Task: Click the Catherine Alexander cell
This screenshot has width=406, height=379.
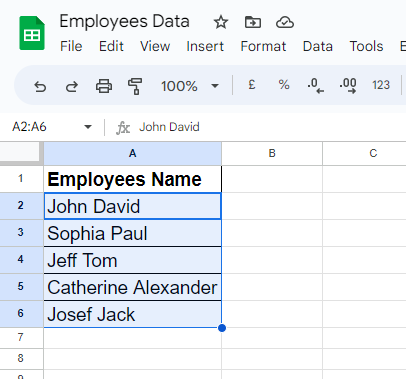Action: 133,287
